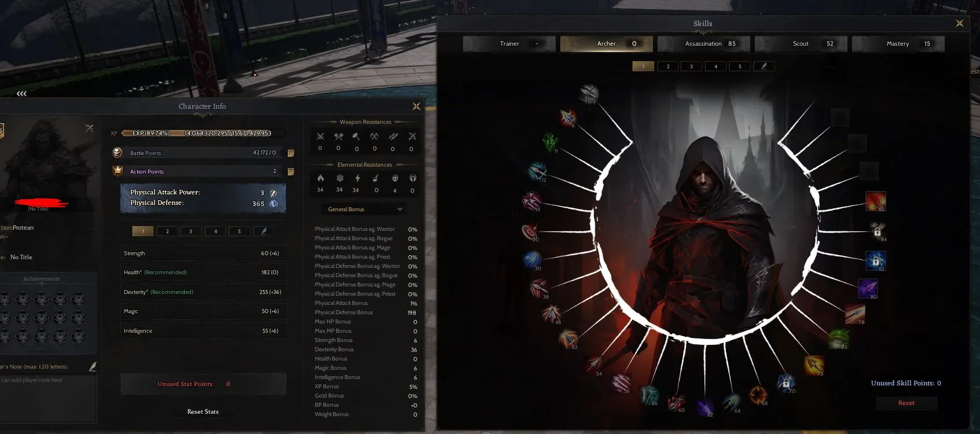Click the Reset button in Skills window
The image size is (980, 434).
(x=906, y=403)
